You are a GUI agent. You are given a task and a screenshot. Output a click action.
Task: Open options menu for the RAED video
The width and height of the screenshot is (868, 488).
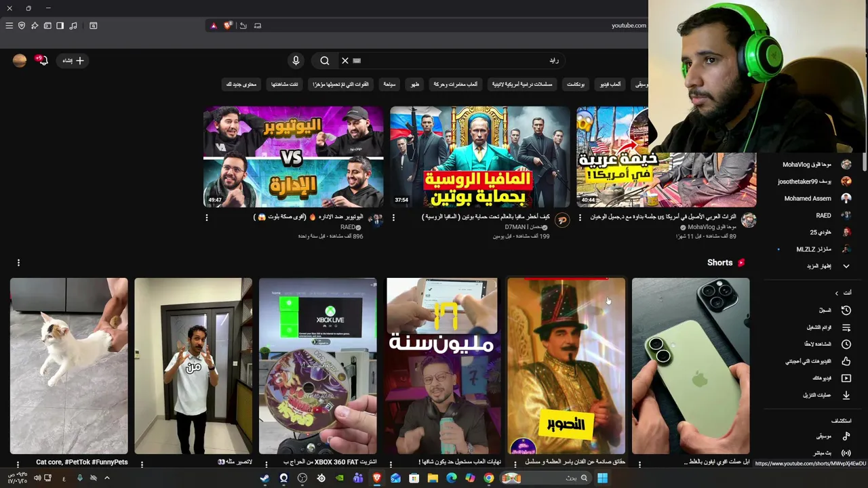(x=207, y=218)
